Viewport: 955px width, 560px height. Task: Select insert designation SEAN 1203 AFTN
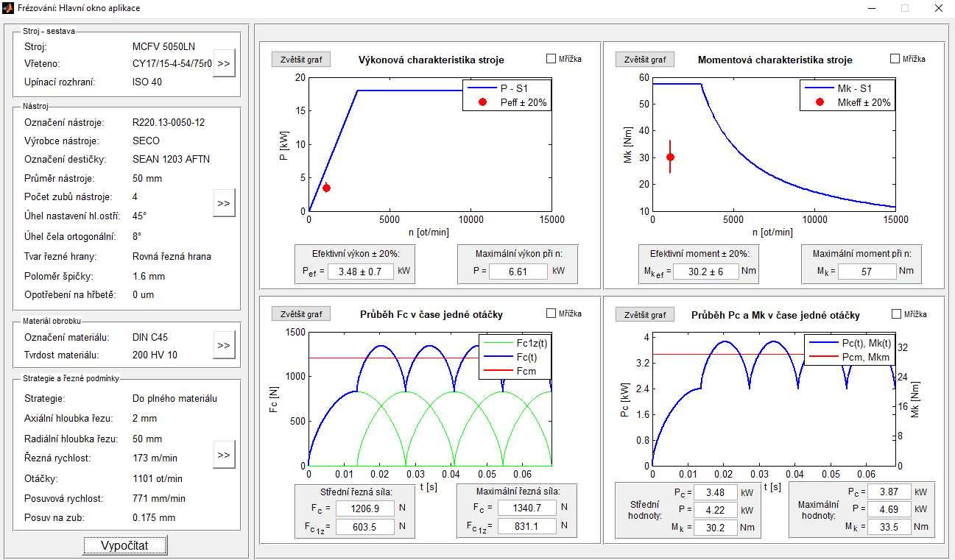tap(171, 159)
